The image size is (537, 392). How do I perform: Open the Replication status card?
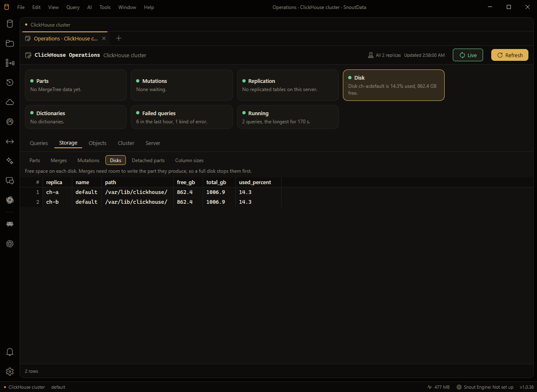pos(288,85)
